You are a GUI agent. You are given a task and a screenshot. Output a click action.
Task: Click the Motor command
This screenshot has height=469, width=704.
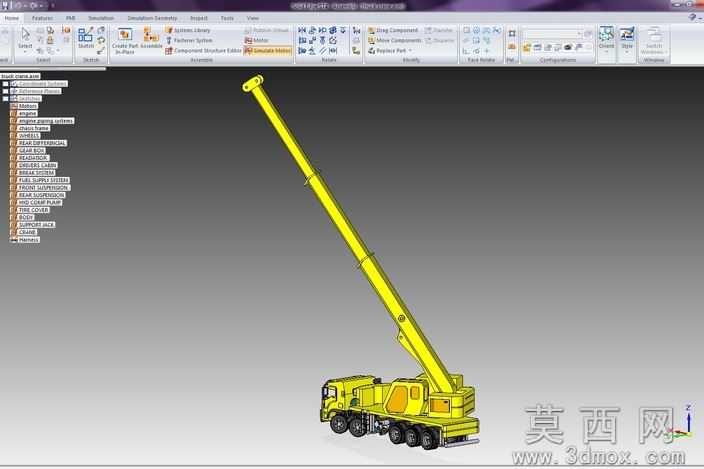click(256, 40)
